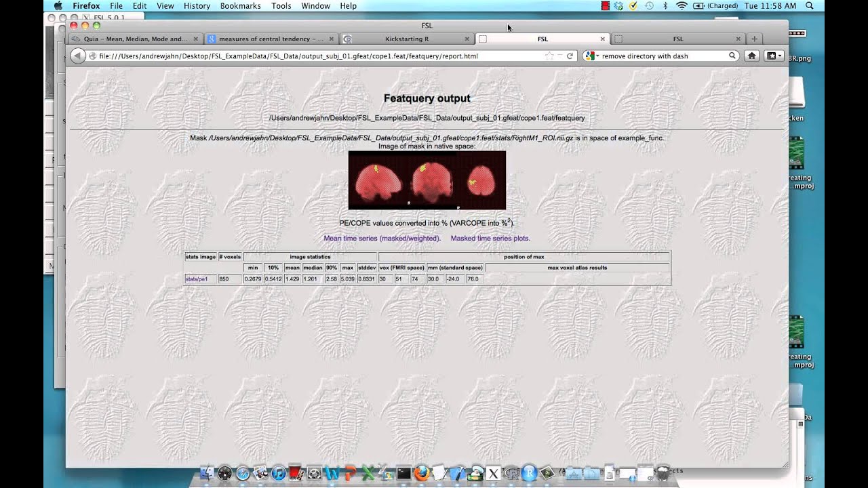The width and height of the screenshot is (868, 488).
Task: Open the stats/pe1 link in the table
Action: pyautogui.click(x=197, y=279)
